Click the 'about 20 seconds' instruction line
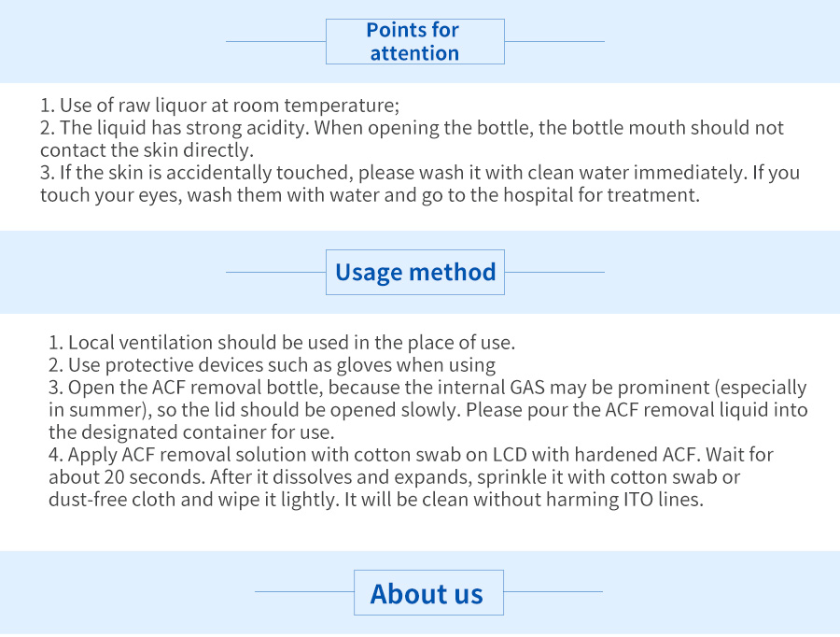Image resolution: width=840 pixels, height=637 pixels. coord(394,478)
